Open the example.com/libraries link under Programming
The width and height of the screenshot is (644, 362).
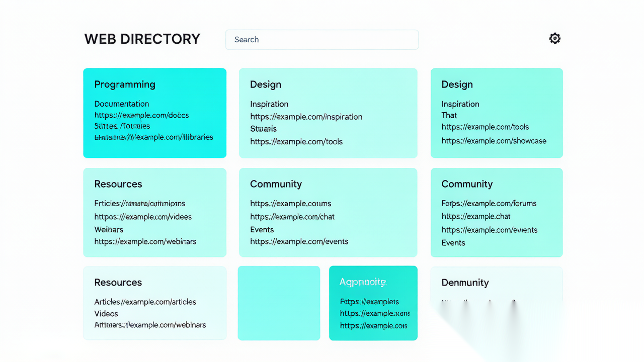point(153,137)
